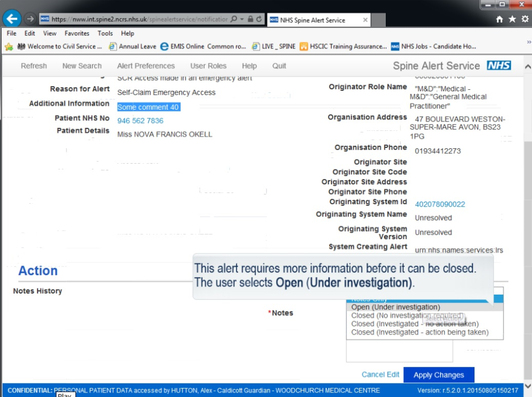The height and width of the screenshot is (397, 532).
Task: Click the page reload icon in address bar
Action: 259,19
